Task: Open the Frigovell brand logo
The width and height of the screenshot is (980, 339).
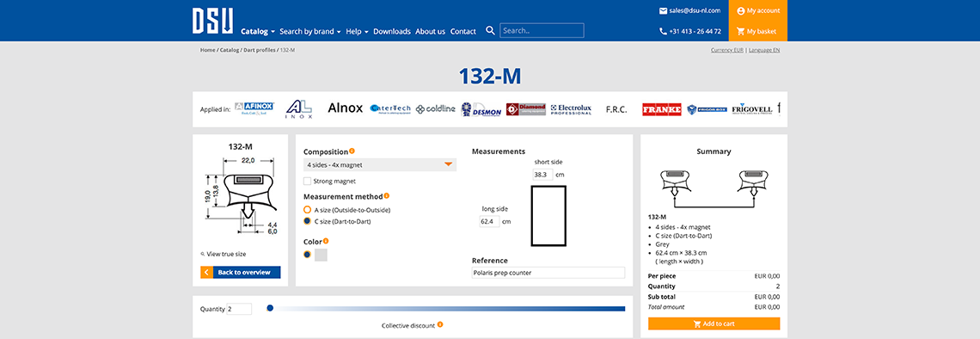Action: [x=752, y=109]
